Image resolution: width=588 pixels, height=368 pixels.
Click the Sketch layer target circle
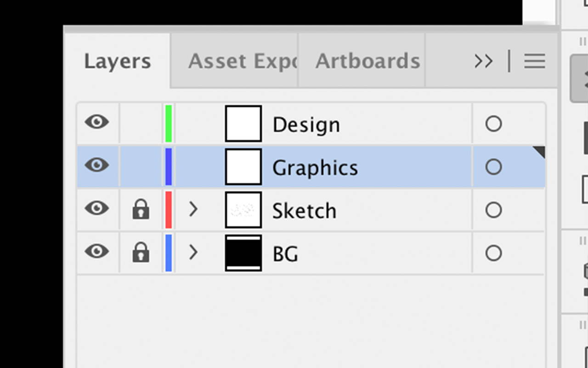[x=493, y=210]
